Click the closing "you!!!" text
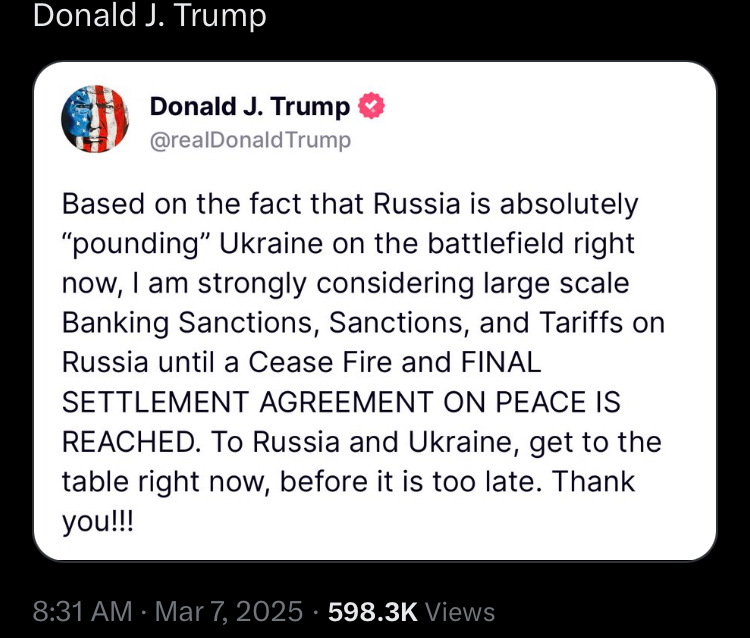Viewport: 750px width, 638px height. (96, 520)
